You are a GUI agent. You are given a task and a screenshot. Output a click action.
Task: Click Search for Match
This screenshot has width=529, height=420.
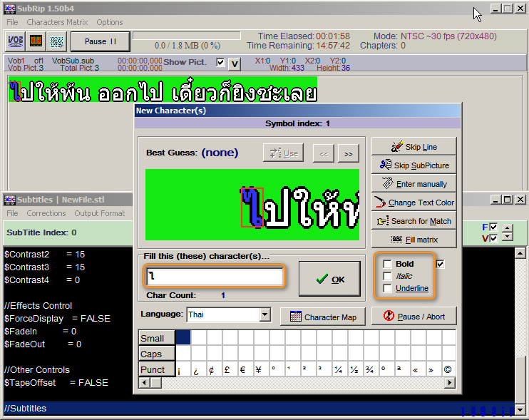tap(414, 221)
